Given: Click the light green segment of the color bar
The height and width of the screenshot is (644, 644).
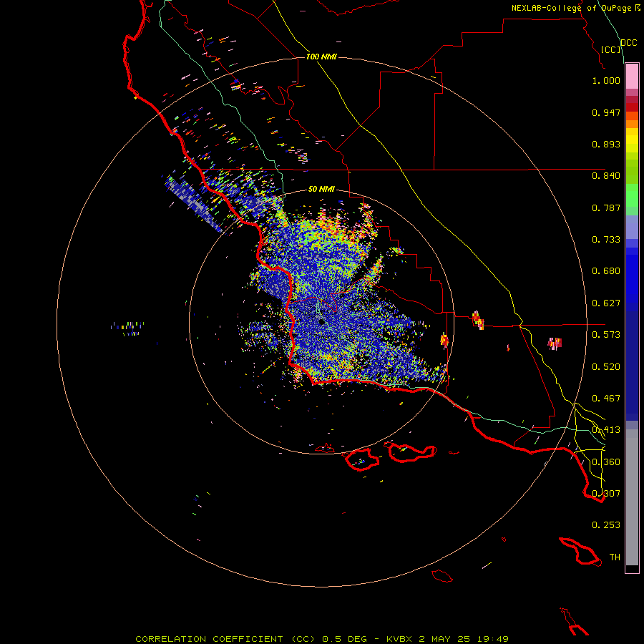Looking at the screenshot, I should (632, 199).
